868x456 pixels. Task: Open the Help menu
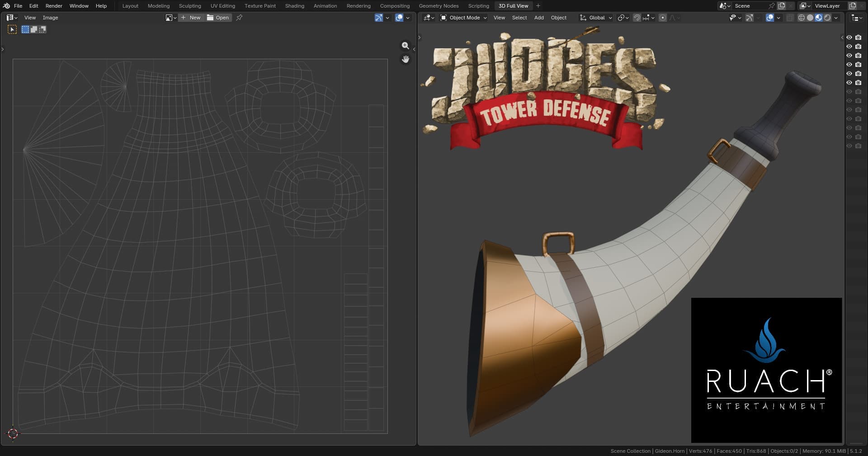click(101, 6)
